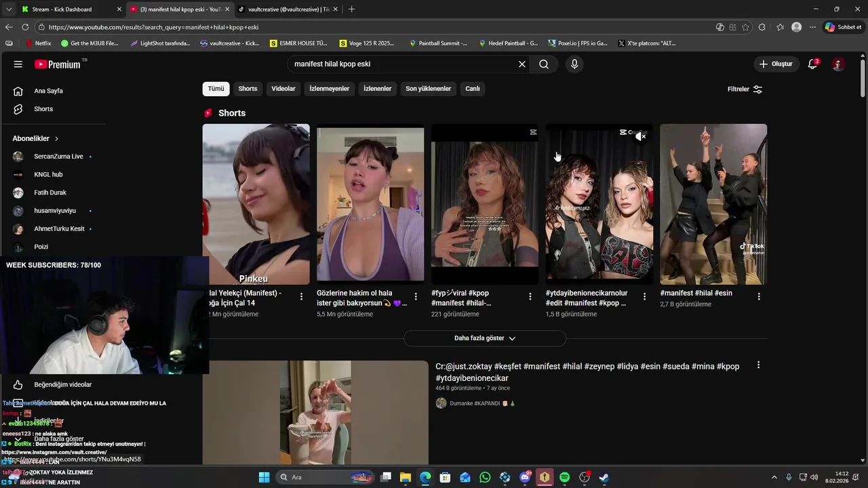Expand Daha fazla göster for Shorts
Image resolution: width=868 pixels, height=488 pixels.
coord(485,338)
